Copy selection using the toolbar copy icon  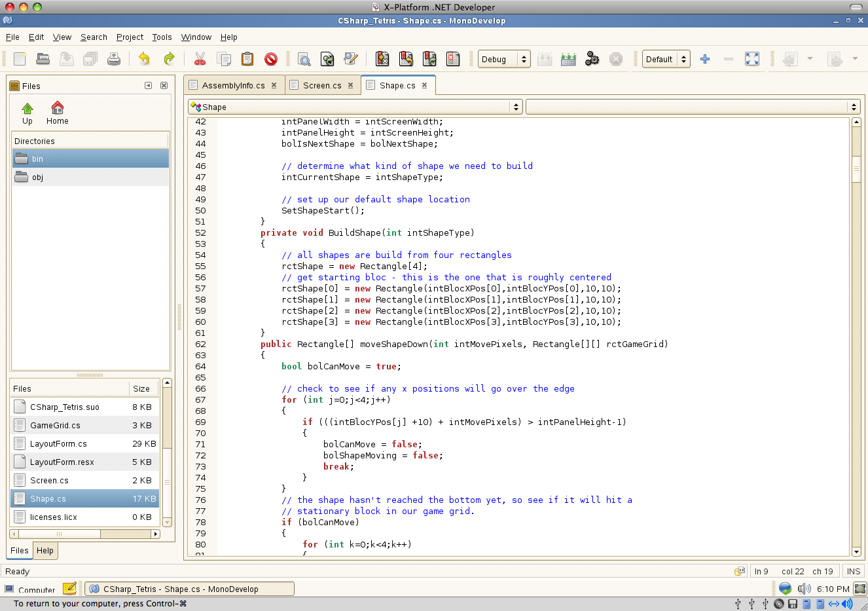pos(224,59)
